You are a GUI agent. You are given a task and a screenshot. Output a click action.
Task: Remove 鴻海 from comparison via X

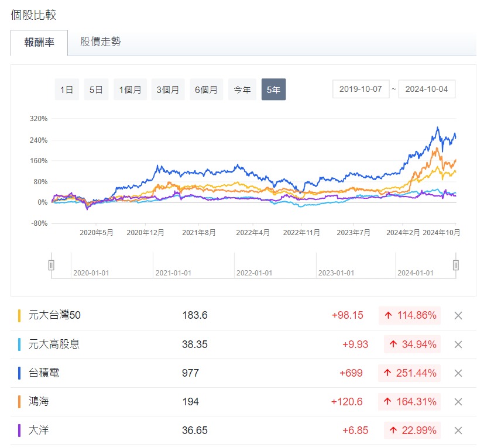458,402
